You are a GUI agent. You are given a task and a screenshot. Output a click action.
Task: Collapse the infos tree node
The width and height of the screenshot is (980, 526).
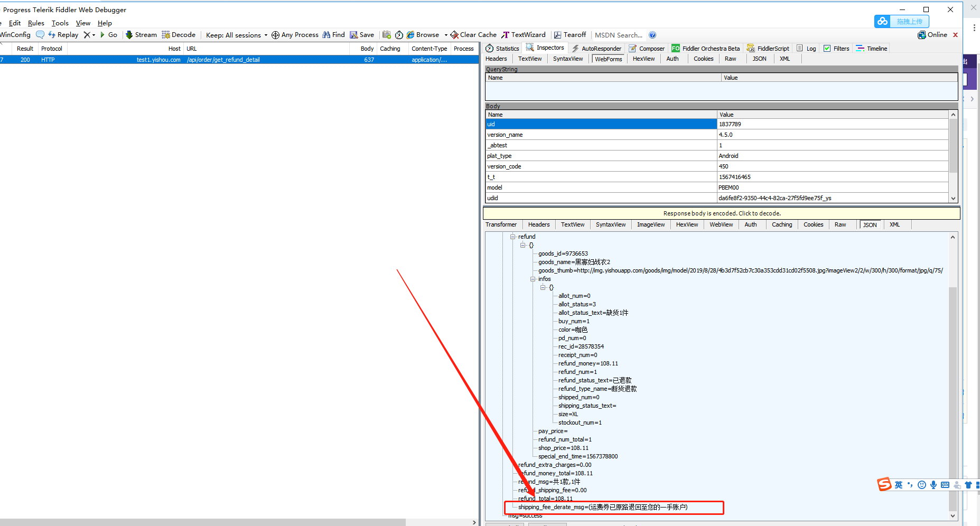pos(533,279)
